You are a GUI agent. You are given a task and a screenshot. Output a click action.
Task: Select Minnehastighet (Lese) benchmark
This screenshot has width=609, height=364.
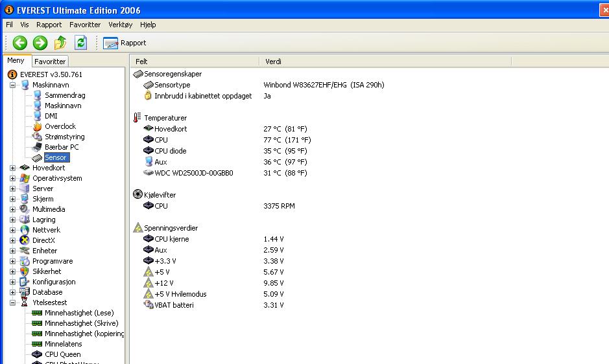click(79, 313)
